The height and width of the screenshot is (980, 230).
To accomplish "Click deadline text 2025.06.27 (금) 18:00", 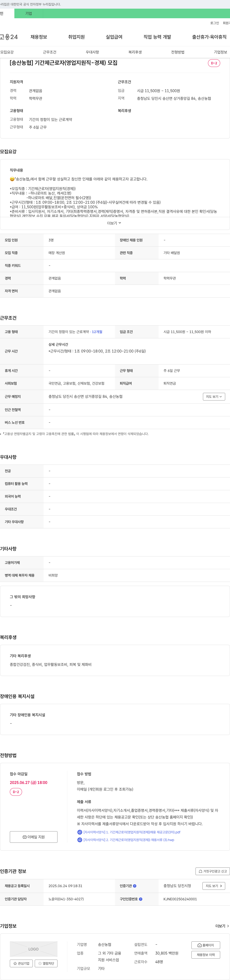I will 29,783.
